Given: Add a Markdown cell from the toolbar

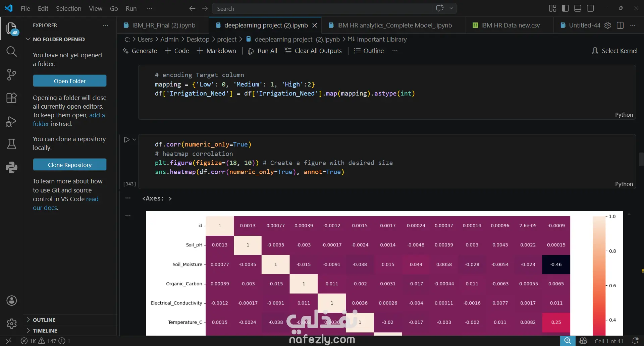Looking at the screenshot, I should (216, 51).
